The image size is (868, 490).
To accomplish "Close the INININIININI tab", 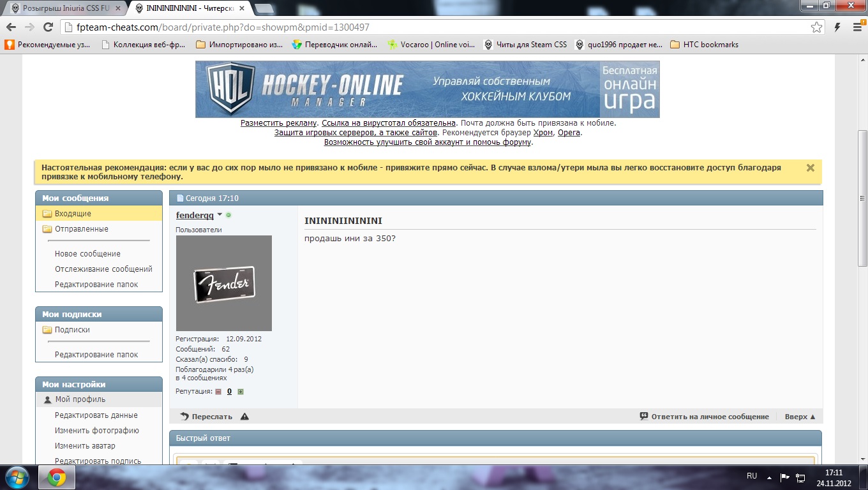I will click(x=241, y=8).
